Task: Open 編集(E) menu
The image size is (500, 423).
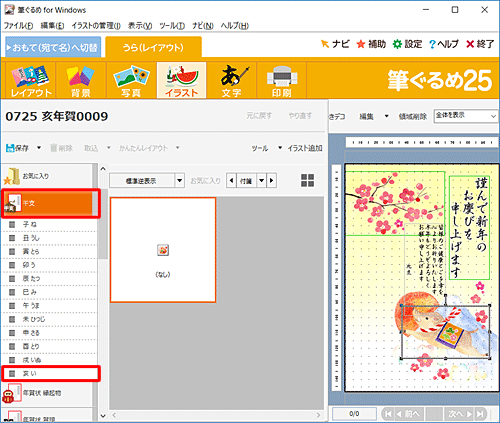Action: pyautogui.click(x=52, y=26)
